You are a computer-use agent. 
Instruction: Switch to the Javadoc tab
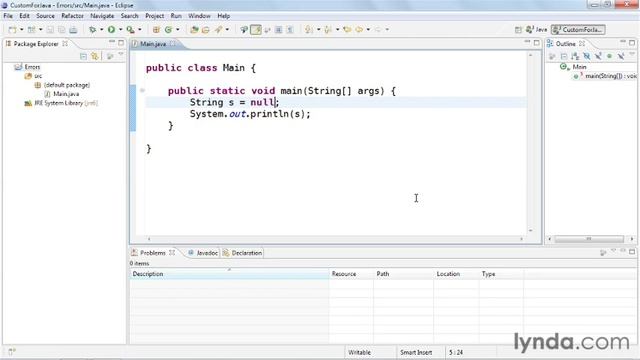203,253
